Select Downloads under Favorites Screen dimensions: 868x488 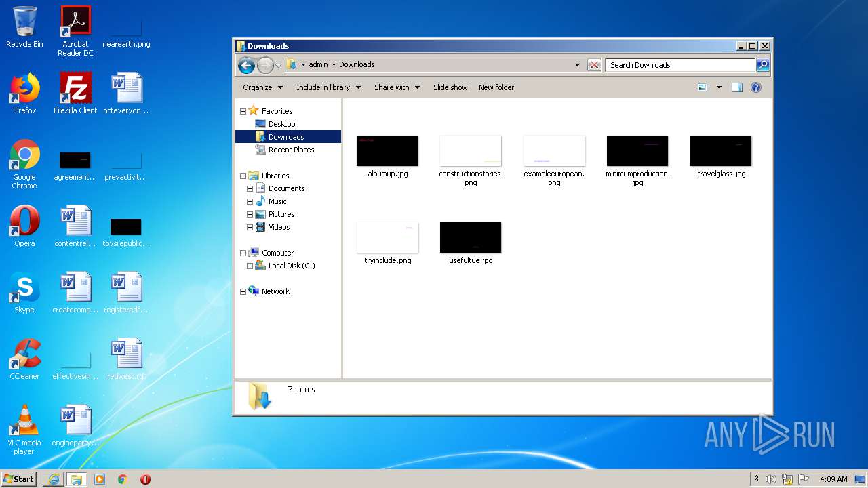coord(288,137)
